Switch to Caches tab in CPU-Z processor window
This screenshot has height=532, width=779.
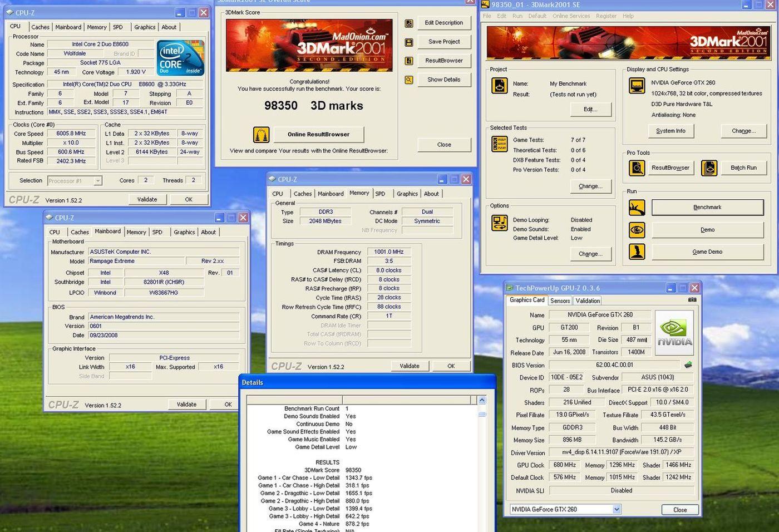[x=40, y=27]
